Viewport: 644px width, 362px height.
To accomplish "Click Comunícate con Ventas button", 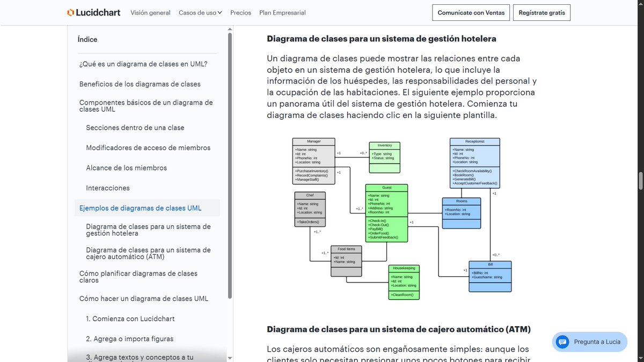I will pos(471,12).
